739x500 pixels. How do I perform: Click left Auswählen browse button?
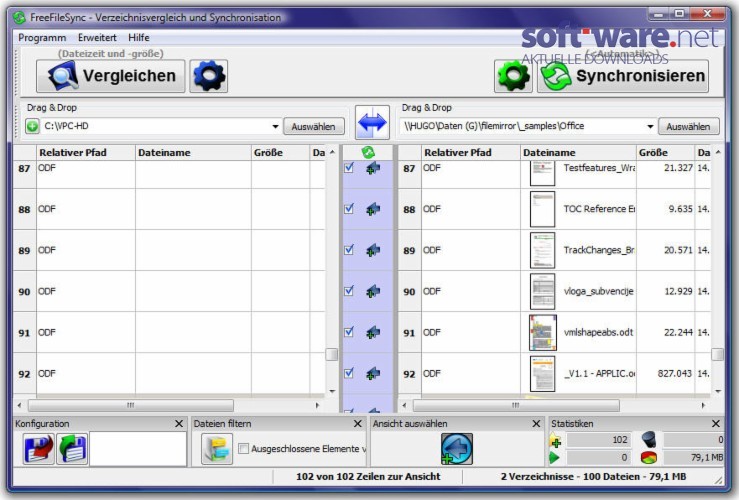click(313, 126)
